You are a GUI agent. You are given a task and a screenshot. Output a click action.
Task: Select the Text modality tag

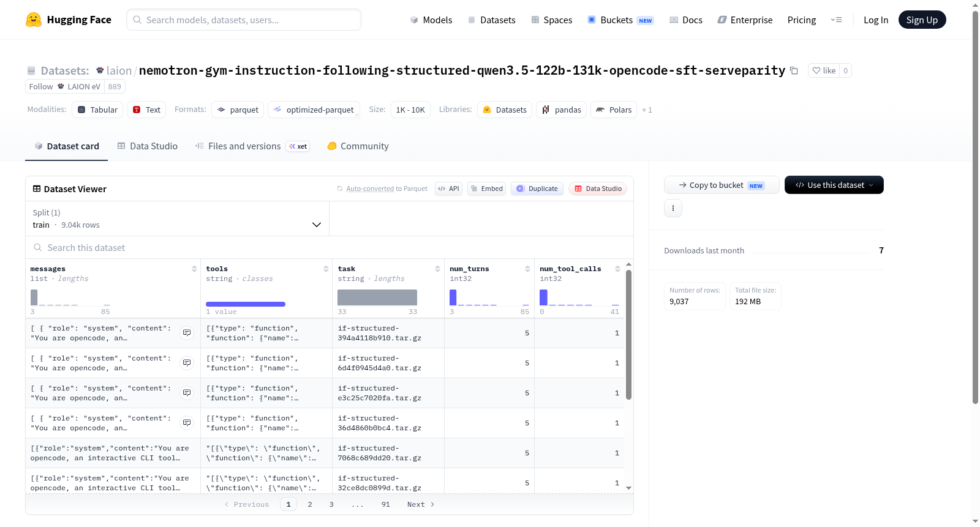146,110
